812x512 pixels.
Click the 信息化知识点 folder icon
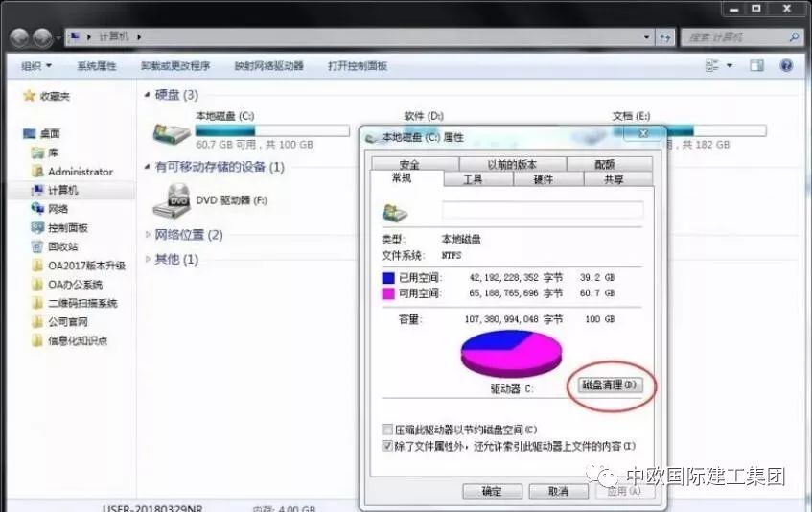(x=37, y=340)
